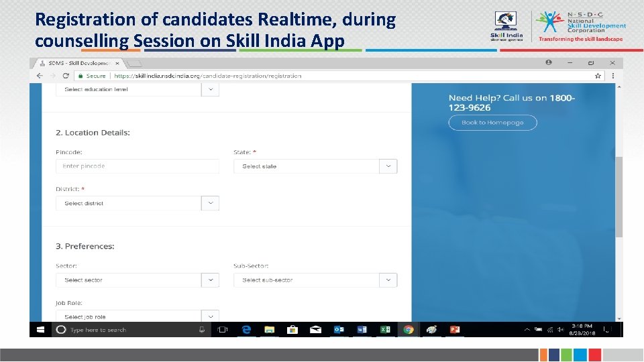Open the Select job role dropdown
Viewport: 644px width, 362px height.
(137, 316)
